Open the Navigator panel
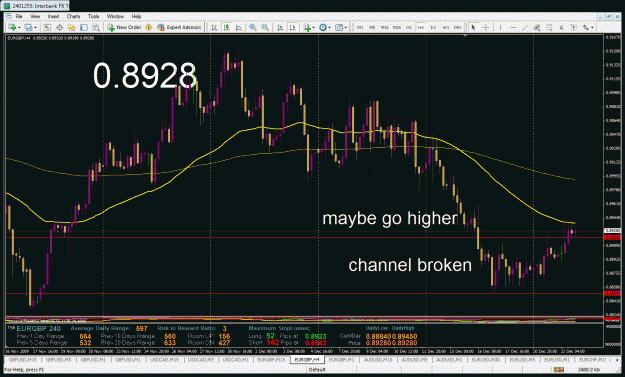Image resolution: width=625 pixels, height=377 pixels. [71, 27]
